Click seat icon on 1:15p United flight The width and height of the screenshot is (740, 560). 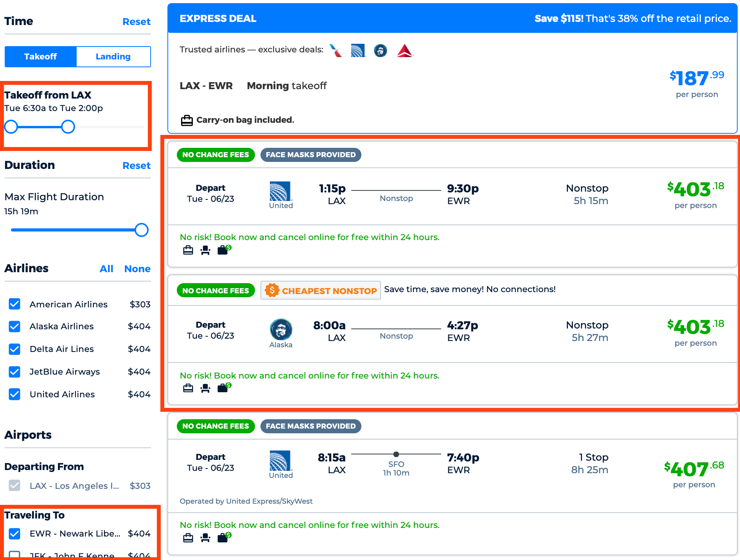(205, 250)
